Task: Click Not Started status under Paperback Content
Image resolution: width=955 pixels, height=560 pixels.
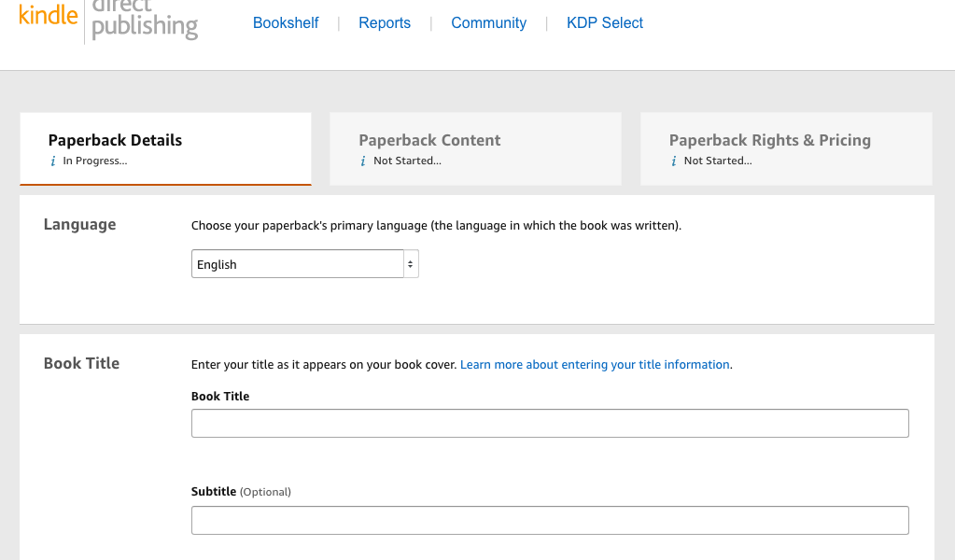Action: [x=407, y=161]
